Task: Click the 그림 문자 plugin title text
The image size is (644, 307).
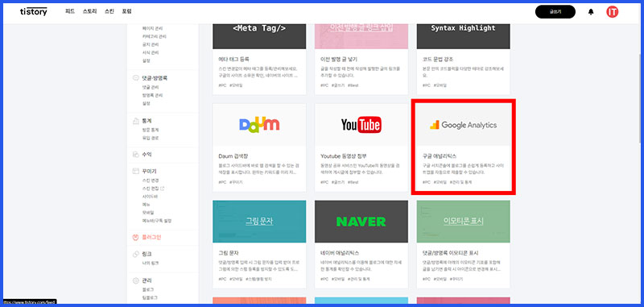Action: point(229,253)
